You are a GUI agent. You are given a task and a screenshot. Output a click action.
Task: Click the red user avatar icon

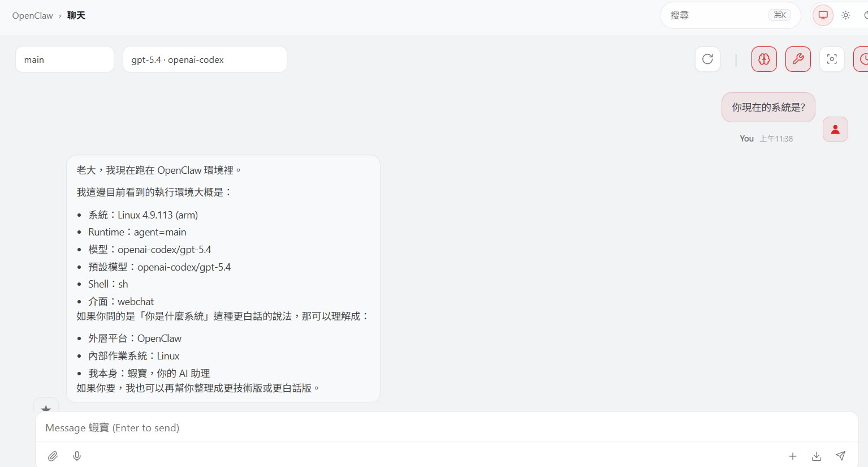(x=835, y=130)
